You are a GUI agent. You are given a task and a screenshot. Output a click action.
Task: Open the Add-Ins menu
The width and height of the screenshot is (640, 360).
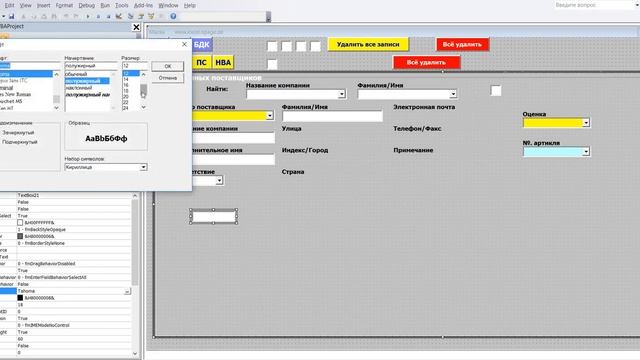coord(143,5)
